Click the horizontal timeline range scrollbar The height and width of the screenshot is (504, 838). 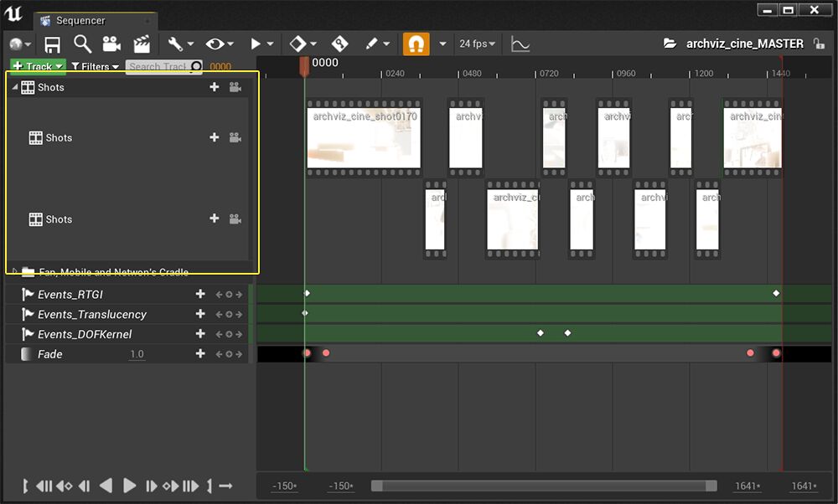click(544, 486)
